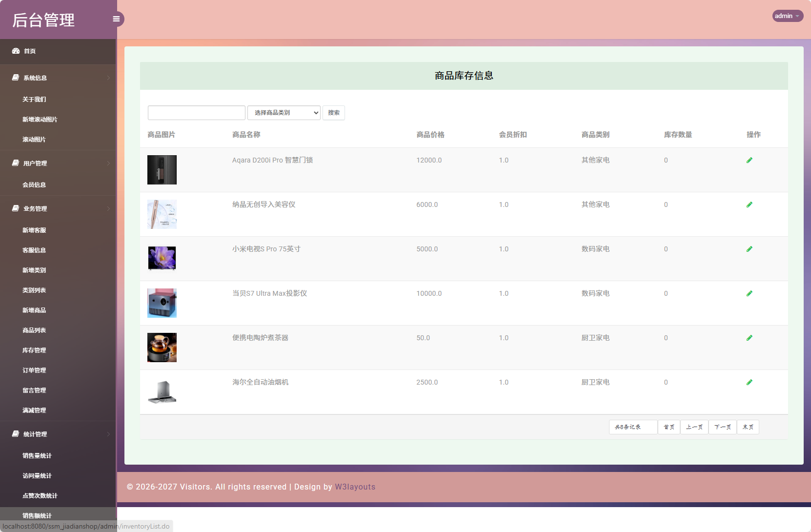Open 订单管理 in the sidebar
Image resolution: width=811 pixels, height=532 pixels.
point(34,370)
